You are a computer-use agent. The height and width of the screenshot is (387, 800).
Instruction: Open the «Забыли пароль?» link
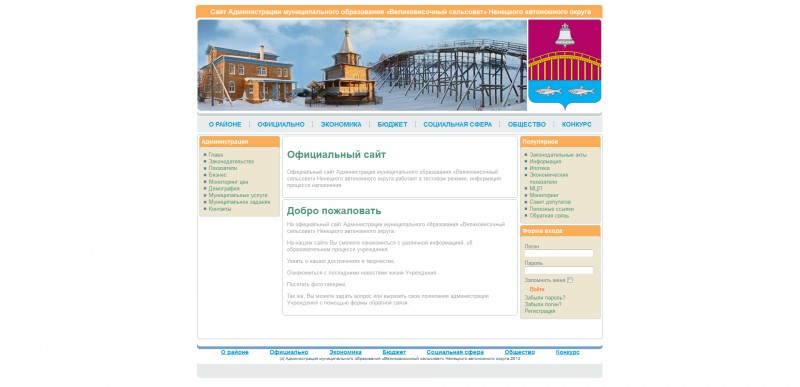tap(545, 298)
